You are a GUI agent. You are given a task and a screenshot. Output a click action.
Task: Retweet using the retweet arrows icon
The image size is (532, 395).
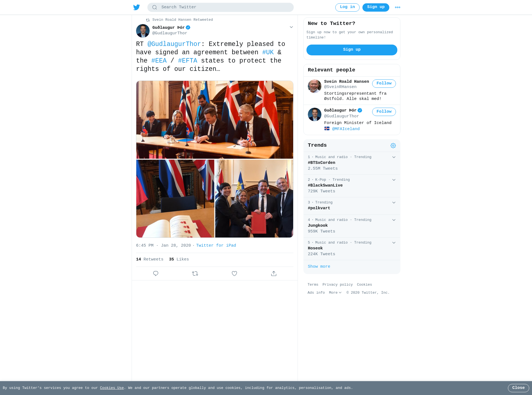195,273
